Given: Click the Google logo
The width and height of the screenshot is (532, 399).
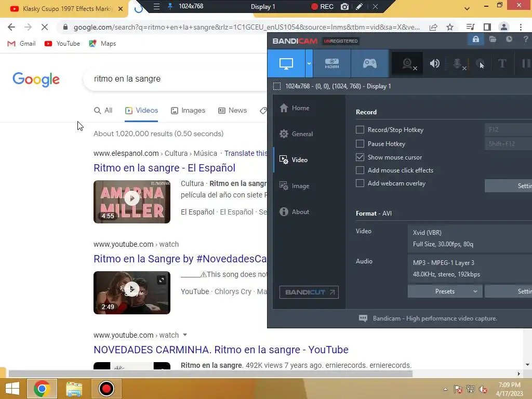Looking at the screenshot, I should 36,79.
